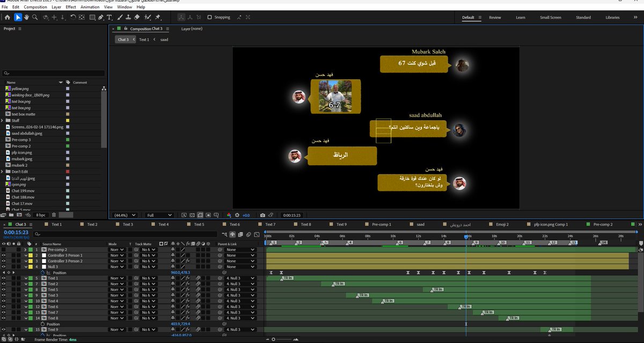
Task: Select the Pen tool
Action: tap(101, 17)
